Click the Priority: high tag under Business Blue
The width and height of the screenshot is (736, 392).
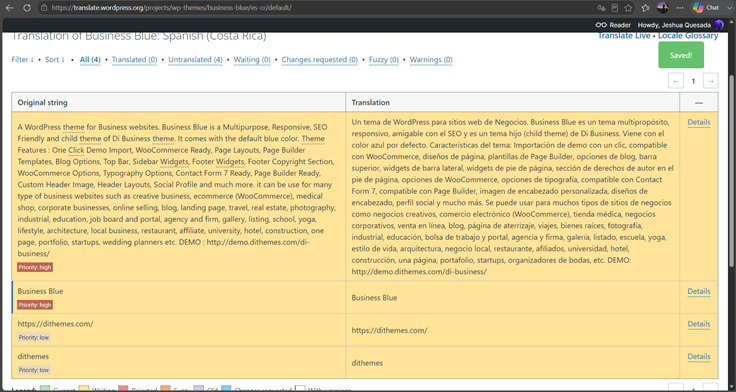tap(35, 305)
